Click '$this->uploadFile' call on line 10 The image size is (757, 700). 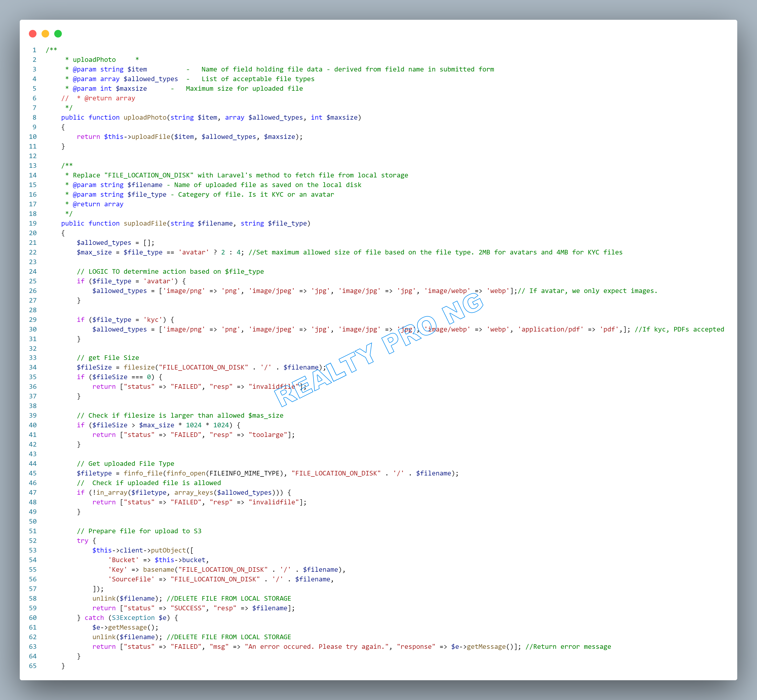tap(138, 137)
